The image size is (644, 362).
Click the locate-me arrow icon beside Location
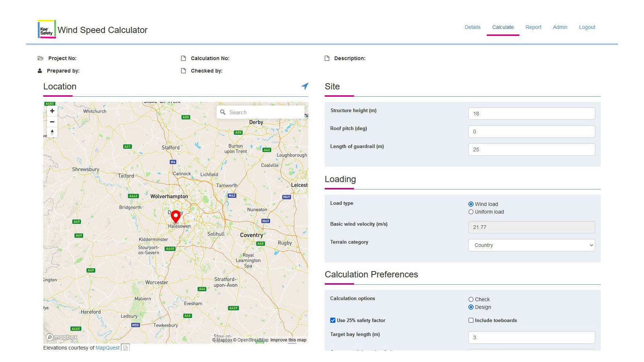click(x=305, y=86)
